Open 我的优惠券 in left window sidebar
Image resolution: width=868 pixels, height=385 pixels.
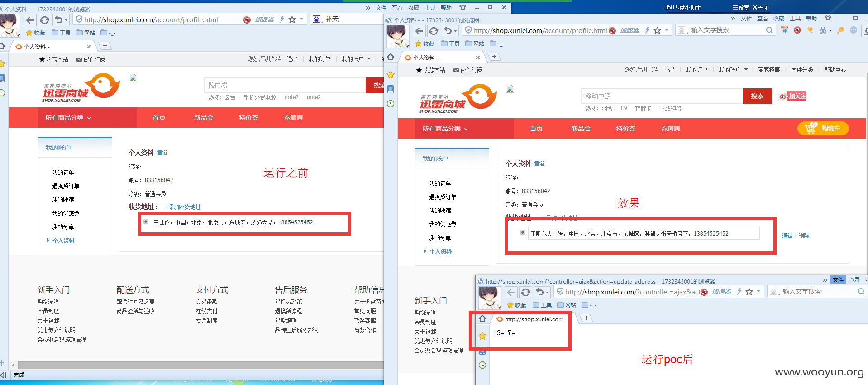click(66, 213)
